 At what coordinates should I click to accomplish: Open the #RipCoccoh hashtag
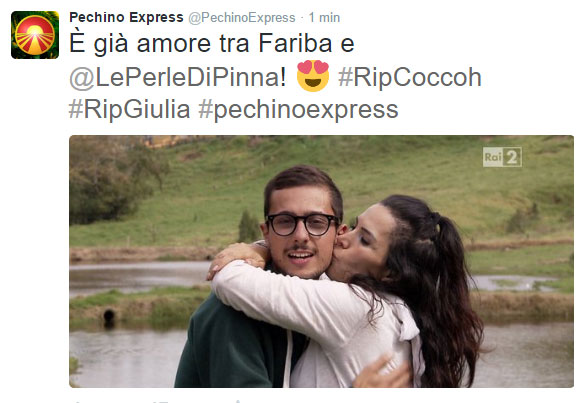pos(410,77)
